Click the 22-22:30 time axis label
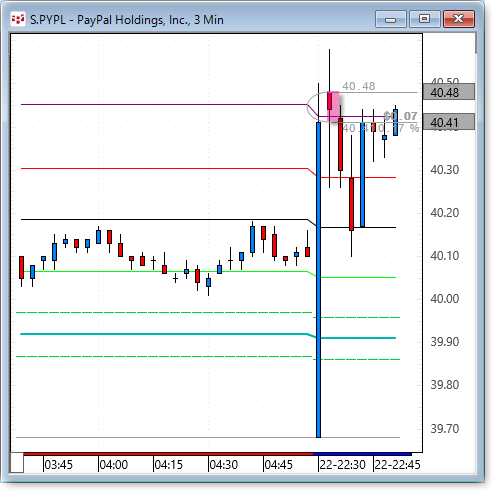Viewport: 502px width, 500px height. coord(342,465)
